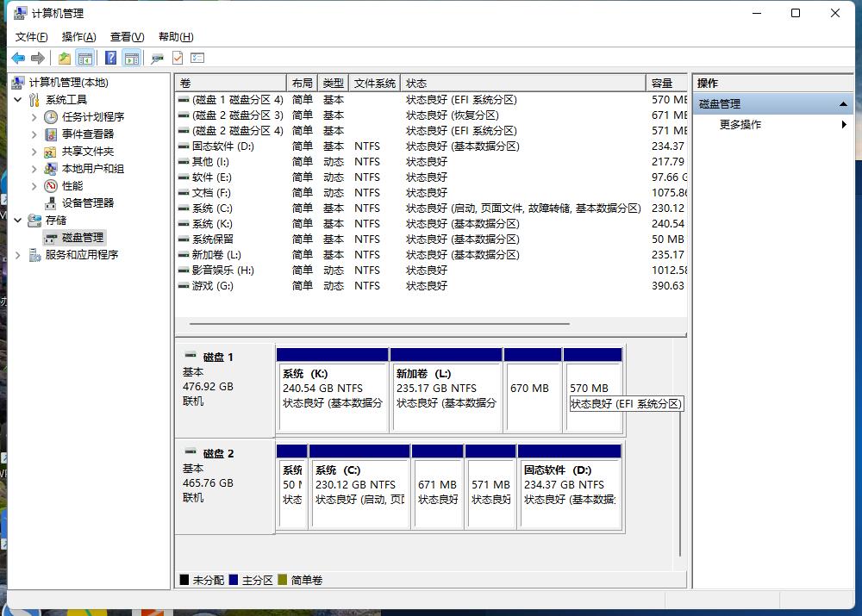Select the 性能 gauge icon
This screenshot has width=862, height=616.
[51, 185]
